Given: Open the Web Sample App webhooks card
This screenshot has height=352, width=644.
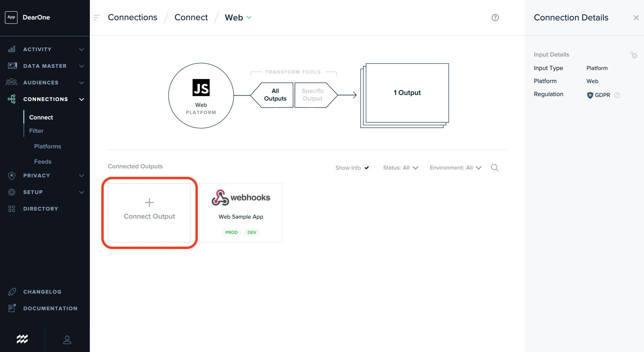Looking at the screenshot, I should [x=241, y=213].
